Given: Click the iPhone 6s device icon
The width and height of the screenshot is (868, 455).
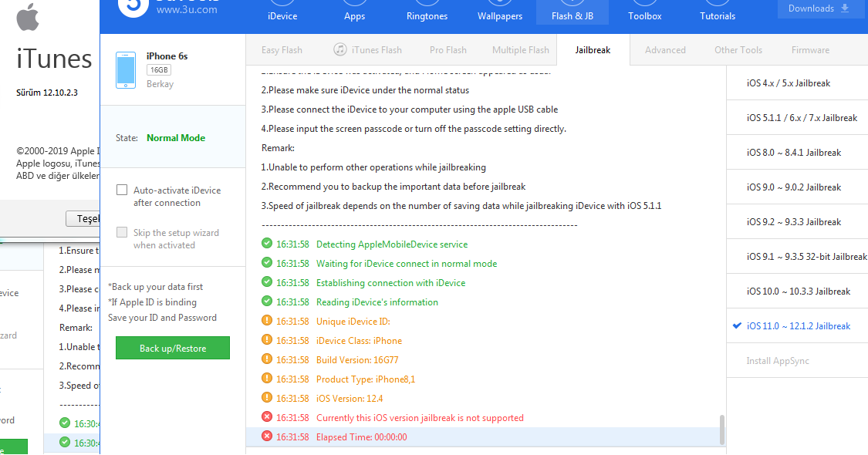Looking at the screenshot, I should pos(126,69).
